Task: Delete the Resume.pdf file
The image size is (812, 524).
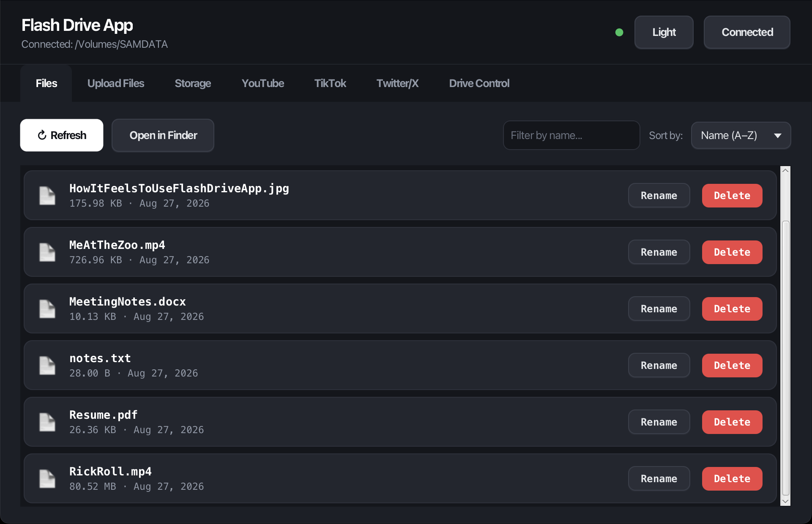Action: [x=732, y=422]
